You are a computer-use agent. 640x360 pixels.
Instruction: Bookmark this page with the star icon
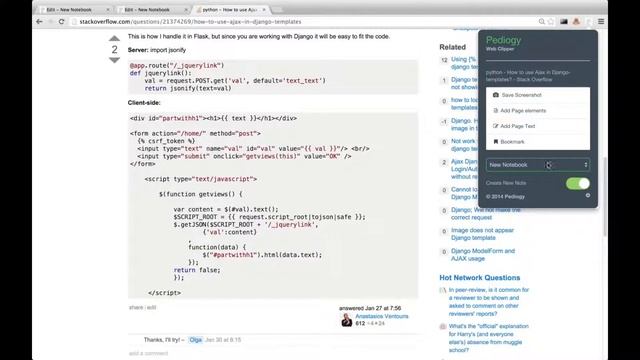[x=551, y=22]
